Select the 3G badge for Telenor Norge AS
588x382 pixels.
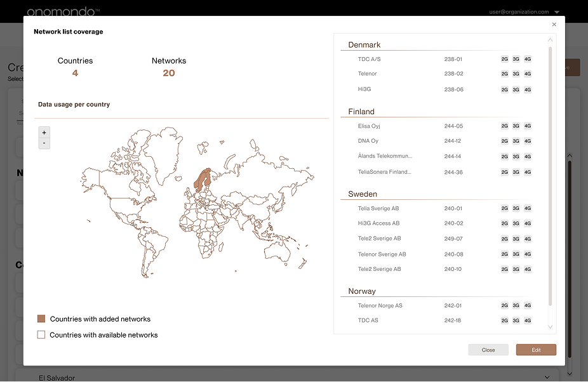click(x=515, y=305)
